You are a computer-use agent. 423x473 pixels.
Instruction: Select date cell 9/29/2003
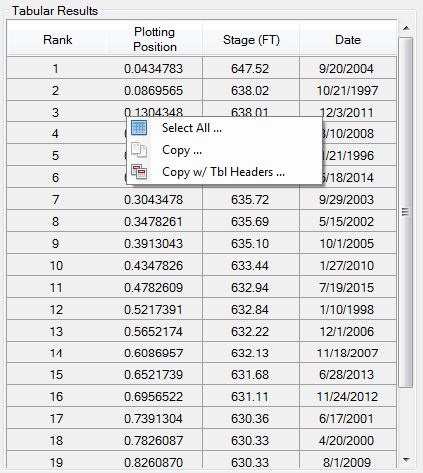tap(348, 199)
